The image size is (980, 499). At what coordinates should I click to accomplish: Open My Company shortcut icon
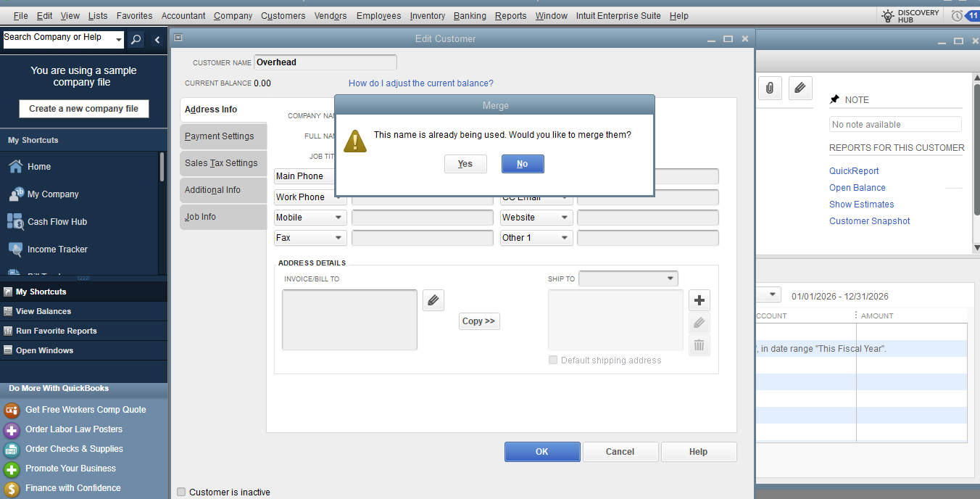[15, 194]
